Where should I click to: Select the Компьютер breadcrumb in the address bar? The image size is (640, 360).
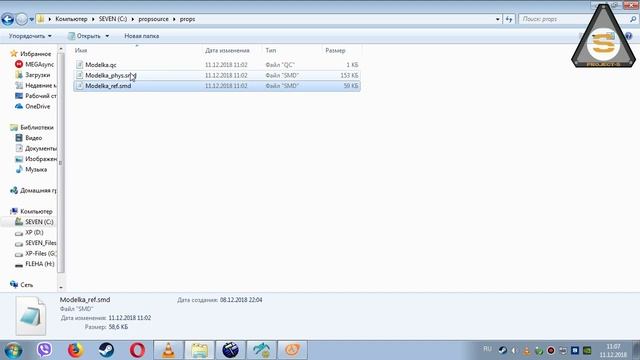71,19
